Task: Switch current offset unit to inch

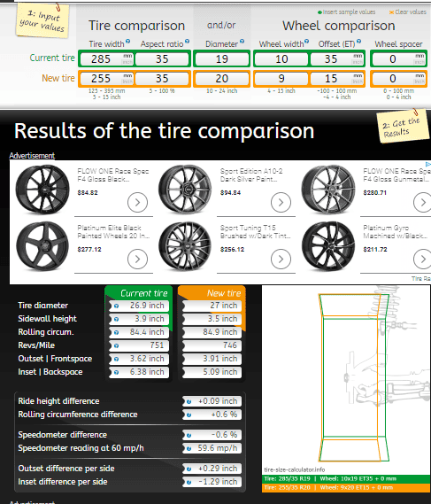Action: pos(358,62)
